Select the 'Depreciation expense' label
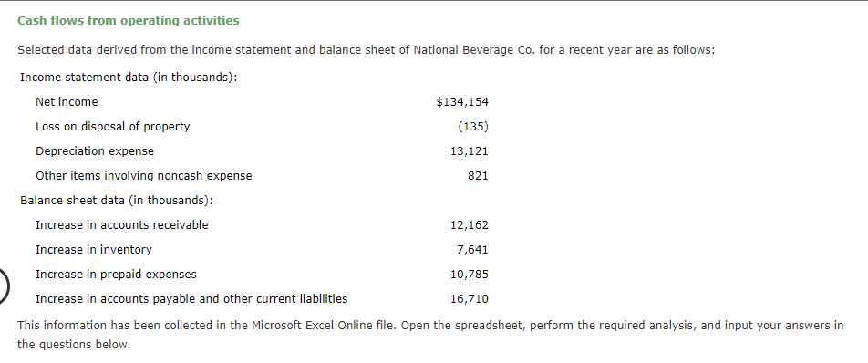The height and width of the screenshot is (363, 868). [x=95, y=151]
